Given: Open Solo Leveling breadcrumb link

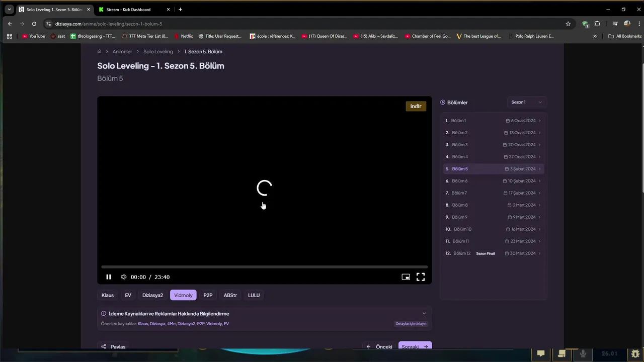Looking at the screenshot, I should tap(158, 52).
